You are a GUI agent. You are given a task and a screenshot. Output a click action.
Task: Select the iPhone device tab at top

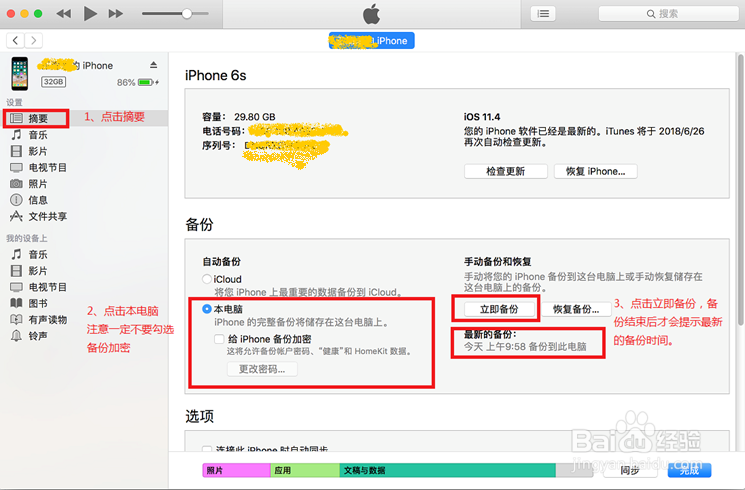tap(371, 41)
